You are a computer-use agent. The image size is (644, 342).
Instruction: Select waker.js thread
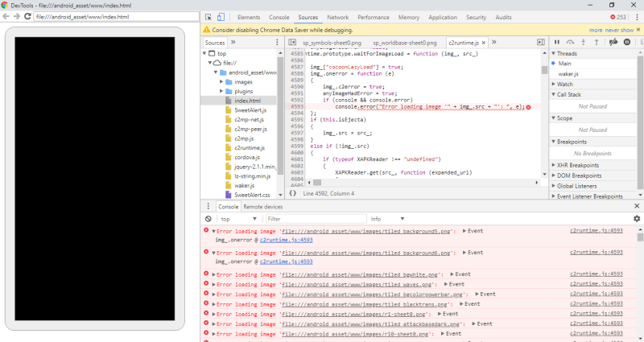click(568, 74)
